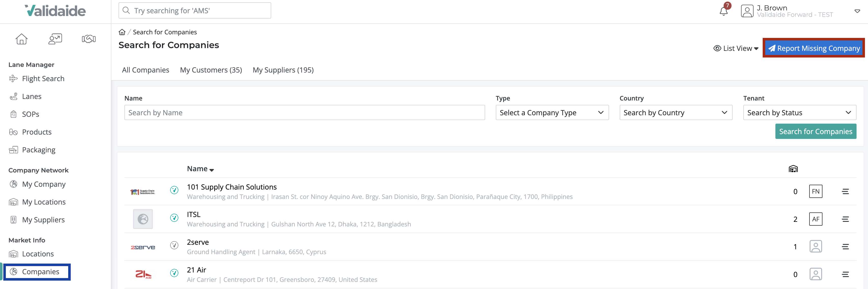
Task: Switch to the All Companies tab
Action: [x=146, y=70]
